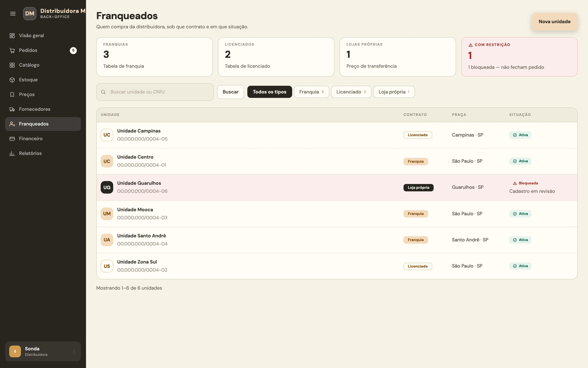Filter by Franquia type
This screenshot has width=588, height=368.
tap(311, 92)
